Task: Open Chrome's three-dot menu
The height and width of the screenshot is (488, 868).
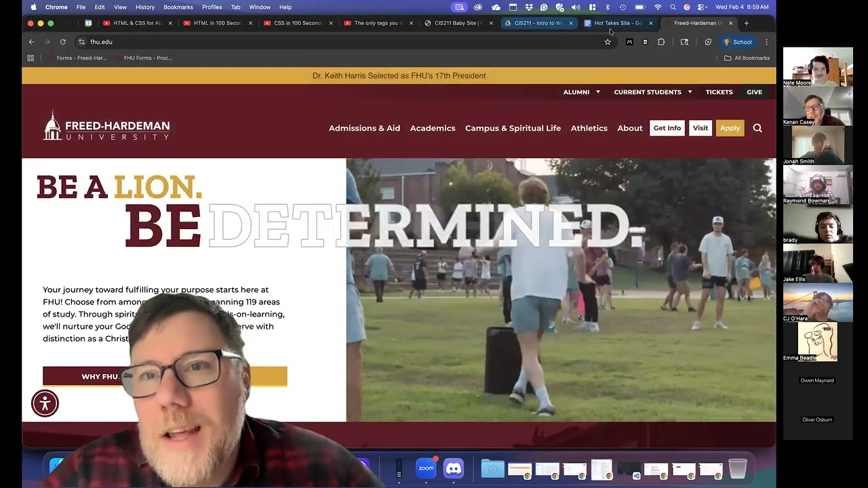Action: [766, 42]
